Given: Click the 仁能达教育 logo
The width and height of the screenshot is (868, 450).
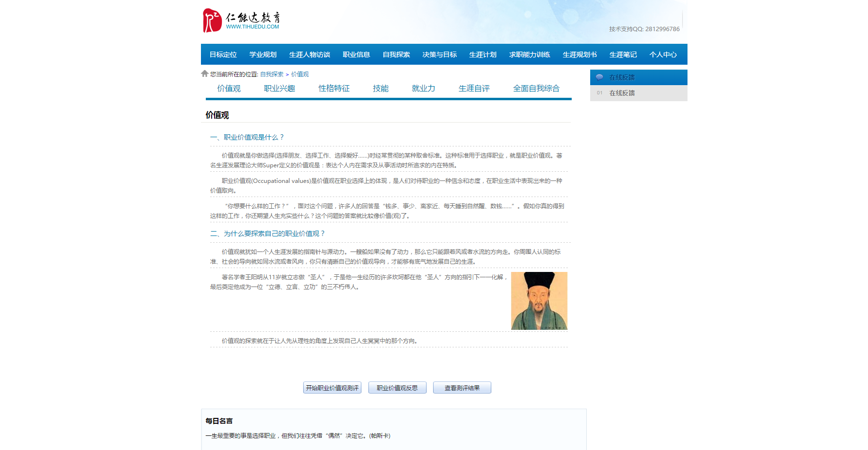Looking at the screenshot, I should click(x=241, y=20).
